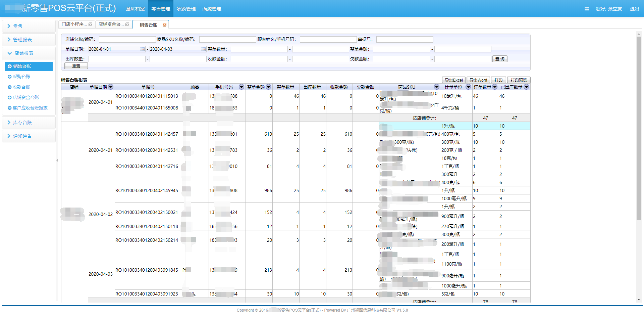Select order RO1010034401200401115013 cell
The image size is (644, 316).
(148, 96)
